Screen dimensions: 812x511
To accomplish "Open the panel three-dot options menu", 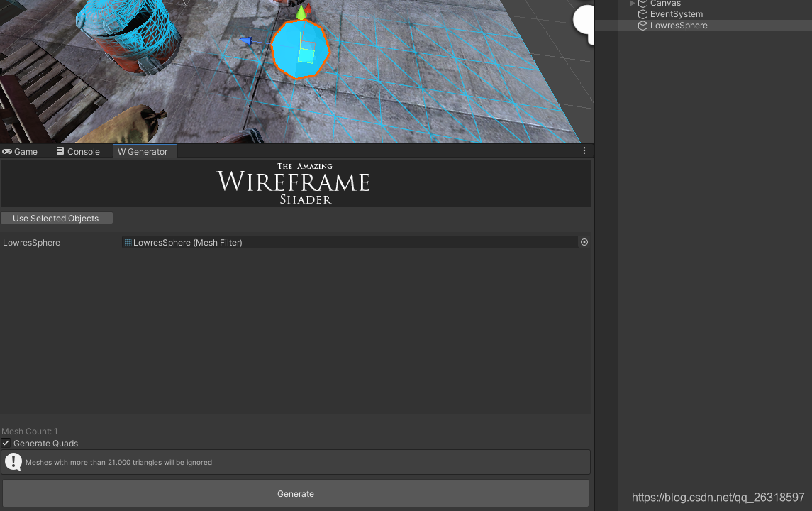I will pos(584,150).
